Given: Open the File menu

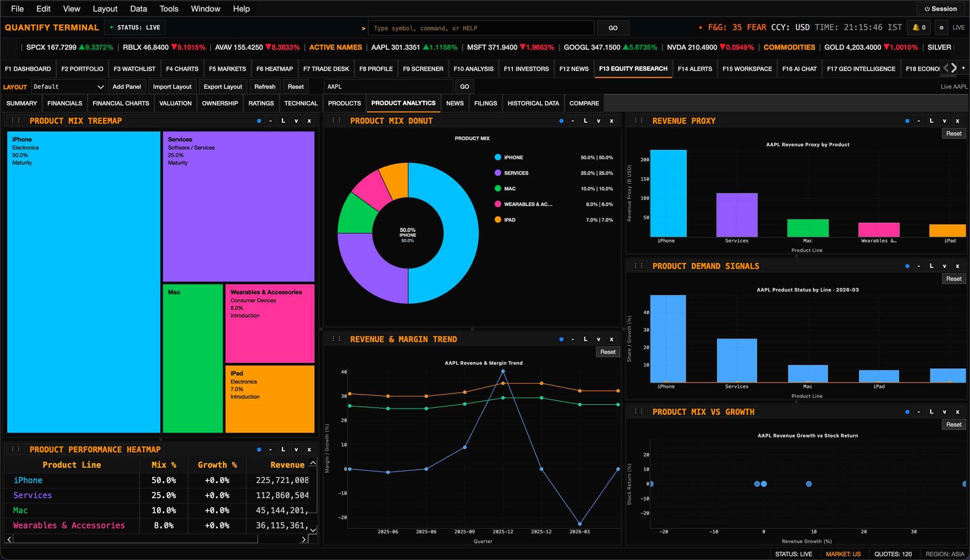Looking at the screenshot, I should tap(18, 8).
